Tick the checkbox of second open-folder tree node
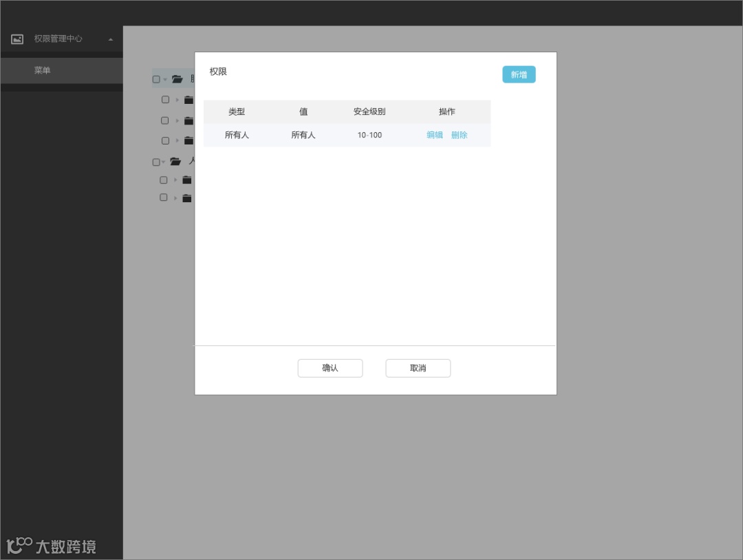This screenshot has height=560, width=743. tap(156, 162)
